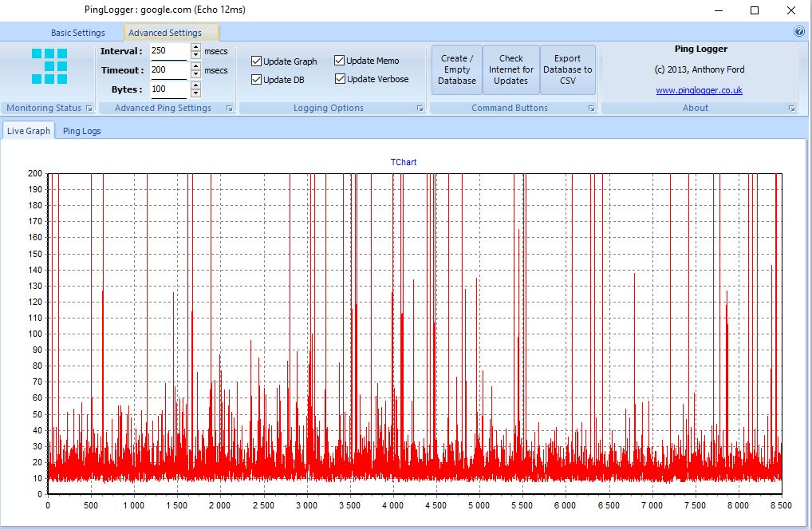Screen dimensions: 812x530
Task: Click Create / Empty Database button
Action: click(457, 69)
